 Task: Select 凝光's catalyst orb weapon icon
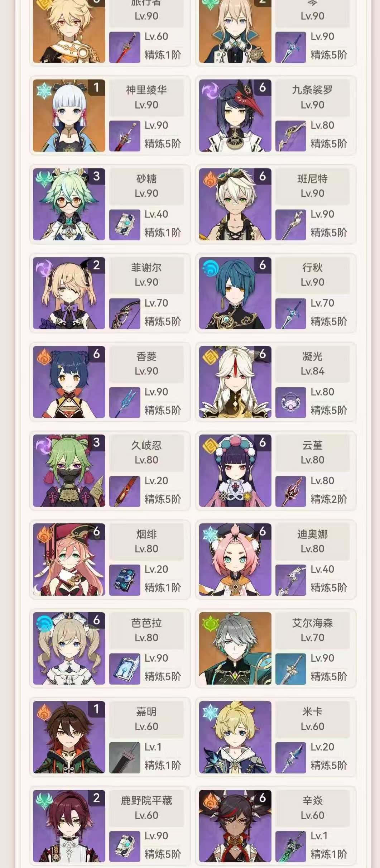point(290,403)
